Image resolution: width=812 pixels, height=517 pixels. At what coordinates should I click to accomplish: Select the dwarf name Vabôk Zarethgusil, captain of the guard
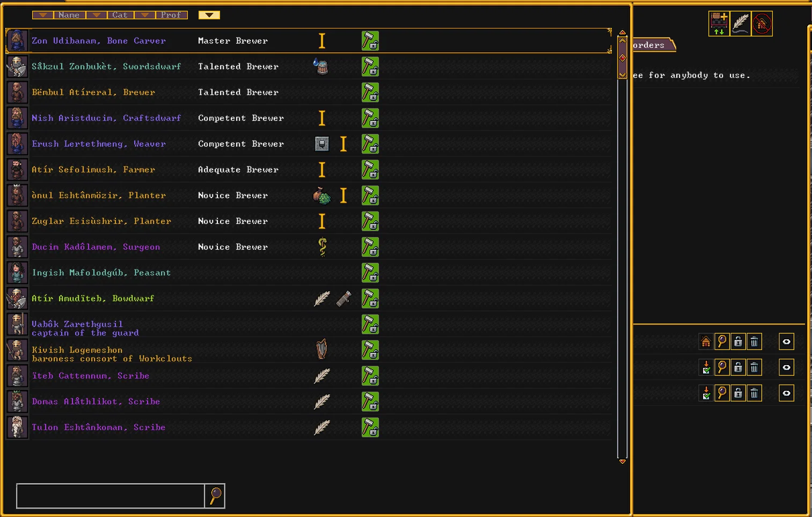pos(85,329)
